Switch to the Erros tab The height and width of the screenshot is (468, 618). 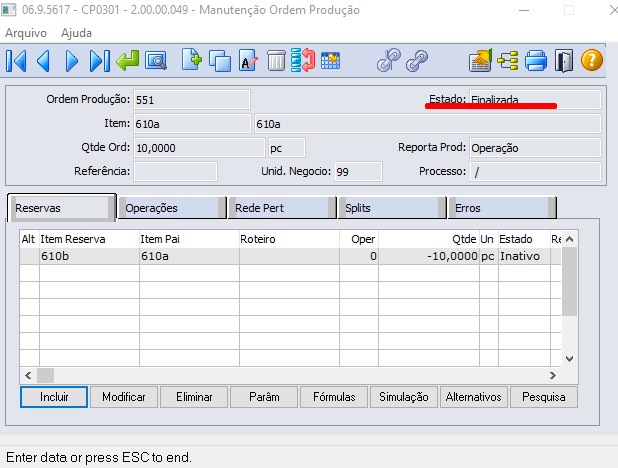(x=502, y=208)
